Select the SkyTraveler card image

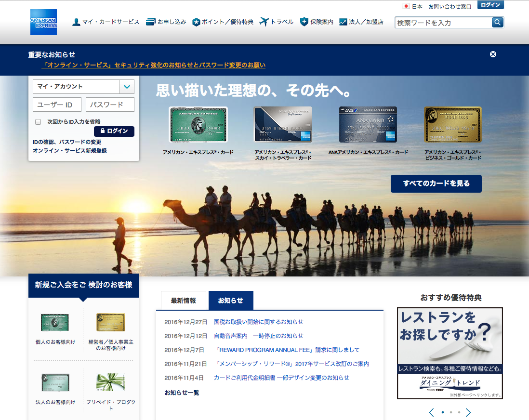[283, 124]
